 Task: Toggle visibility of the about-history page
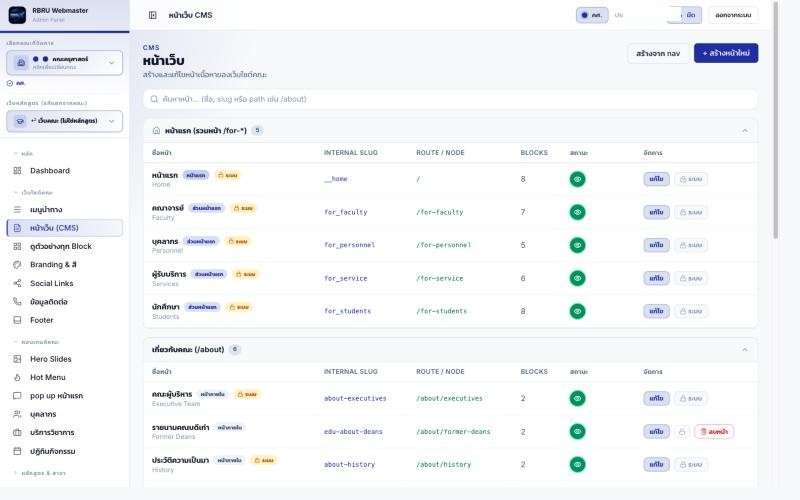[577, 464]
